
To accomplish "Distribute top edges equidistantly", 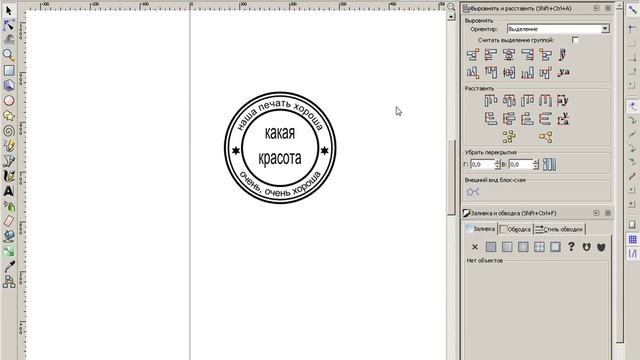I will [491, 119].
